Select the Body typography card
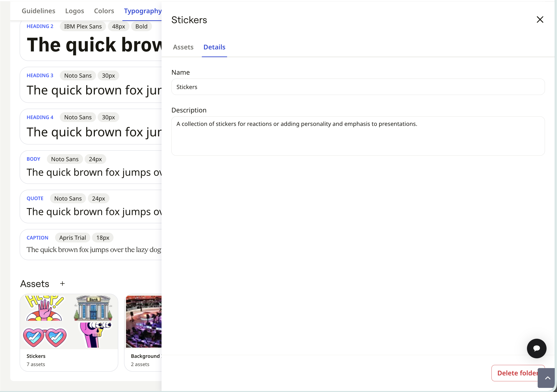This screenshot has height=392, width=557. point(91,167)
